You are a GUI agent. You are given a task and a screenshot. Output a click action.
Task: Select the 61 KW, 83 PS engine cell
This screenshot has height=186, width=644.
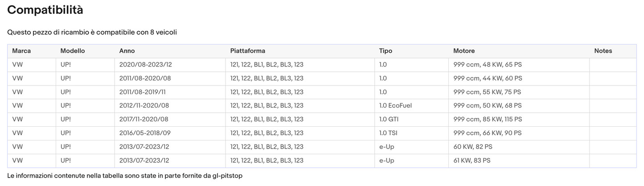click(472, 161)
